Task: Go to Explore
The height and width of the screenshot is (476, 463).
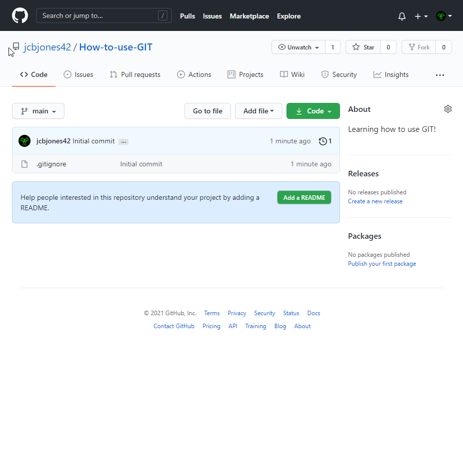Action: [x=288, y=16]
